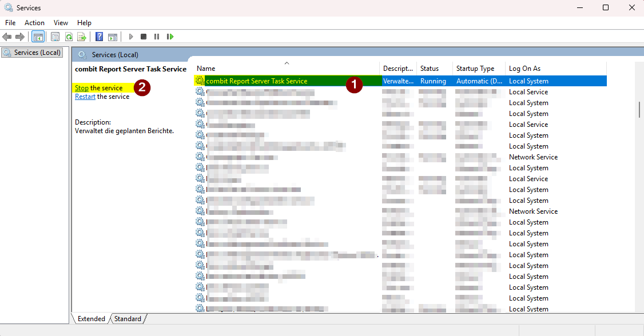Toggle the Show/Hide Action Pane icon

pyautogui.click(x=113, y=37)
